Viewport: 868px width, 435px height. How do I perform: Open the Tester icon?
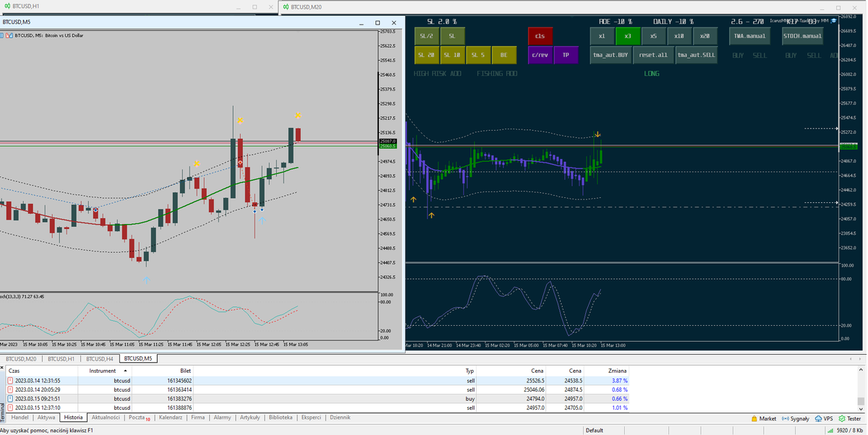[842, 418]
